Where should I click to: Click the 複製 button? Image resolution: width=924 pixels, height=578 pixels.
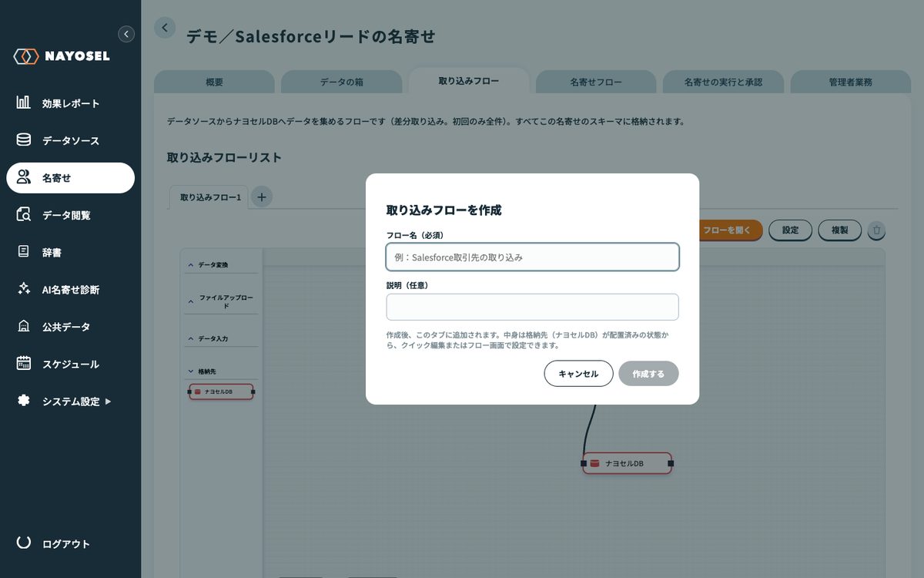[840, 230]
